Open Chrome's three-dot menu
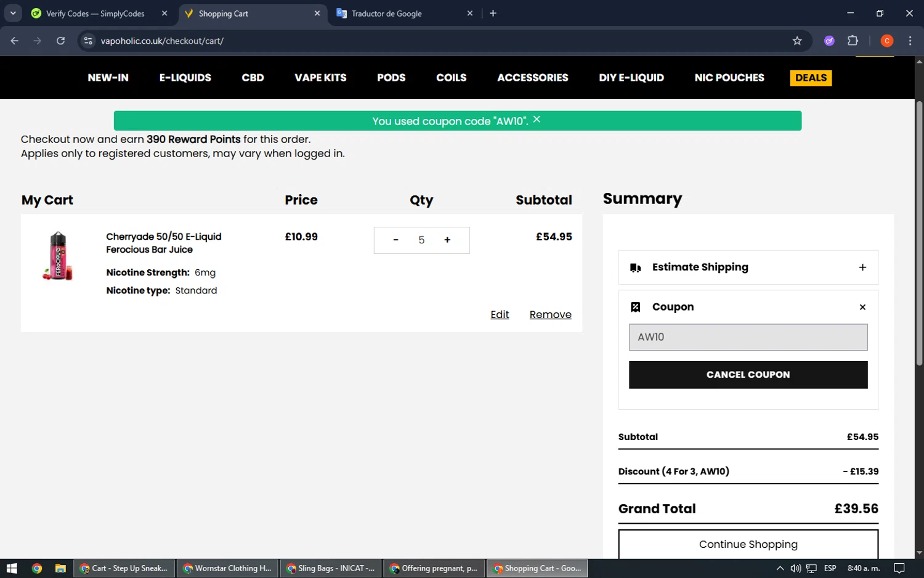Image resolution: width=924 pixels, height=578 pixels. click(910, 41)
